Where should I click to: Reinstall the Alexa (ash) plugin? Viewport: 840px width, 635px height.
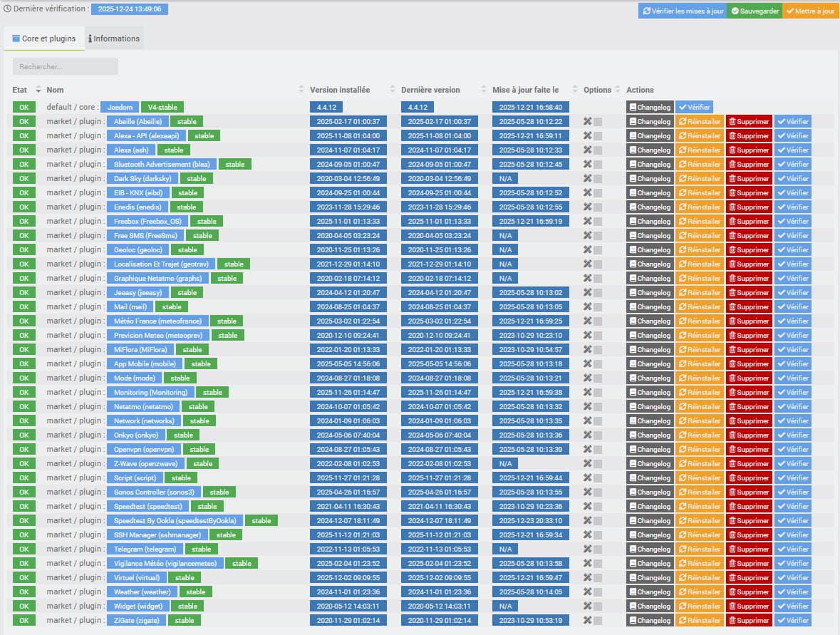coord(699,150)
